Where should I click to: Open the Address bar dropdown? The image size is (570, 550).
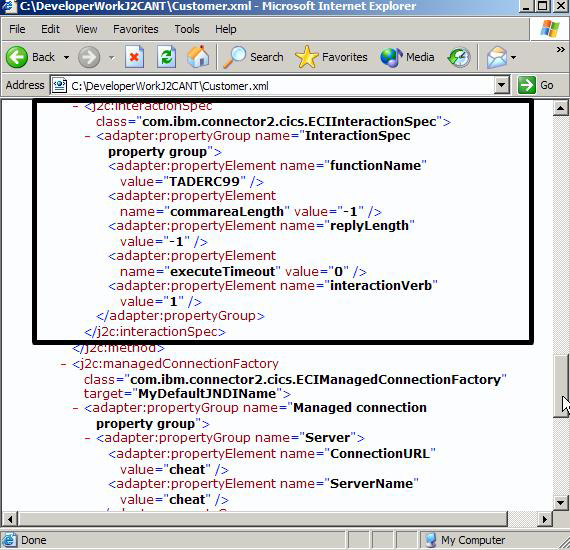[x=502, y=85]
